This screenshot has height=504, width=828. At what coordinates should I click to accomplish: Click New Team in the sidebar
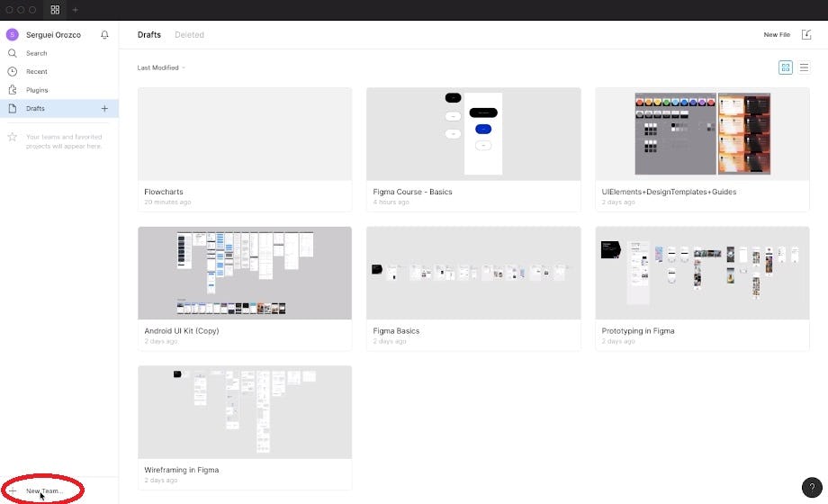coord(43,490)
